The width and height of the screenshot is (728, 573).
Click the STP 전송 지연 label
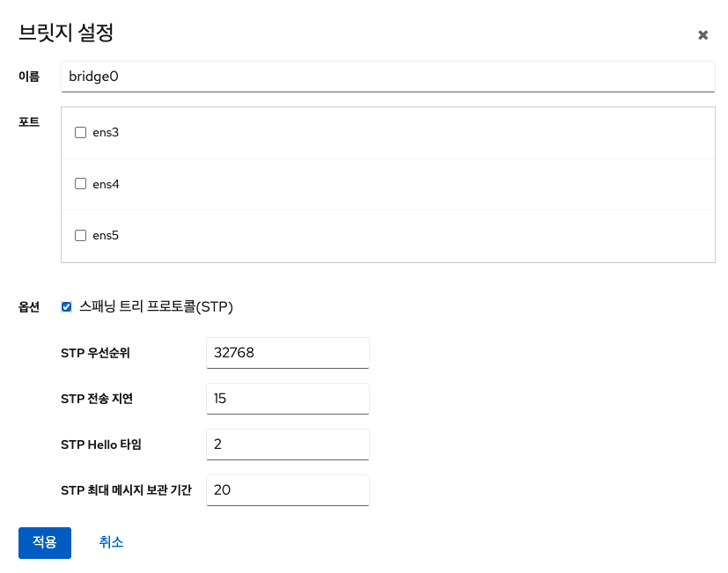97,399
